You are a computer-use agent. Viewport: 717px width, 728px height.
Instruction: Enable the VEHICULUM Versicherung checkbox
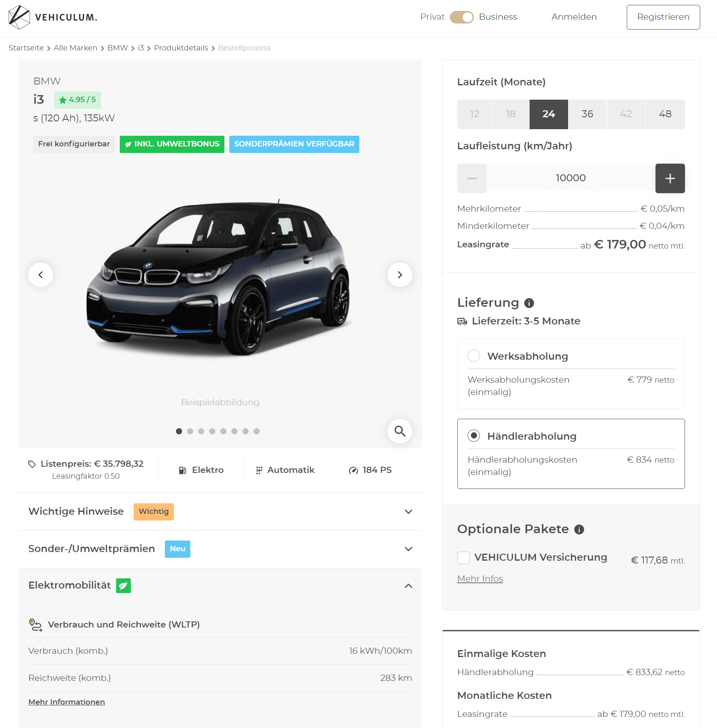pyautogui.click(x=464, y=558)
